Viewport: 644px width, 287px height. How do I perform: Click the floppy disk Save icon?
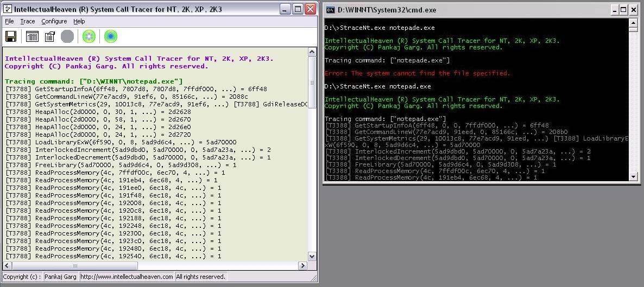coord(11,36)
